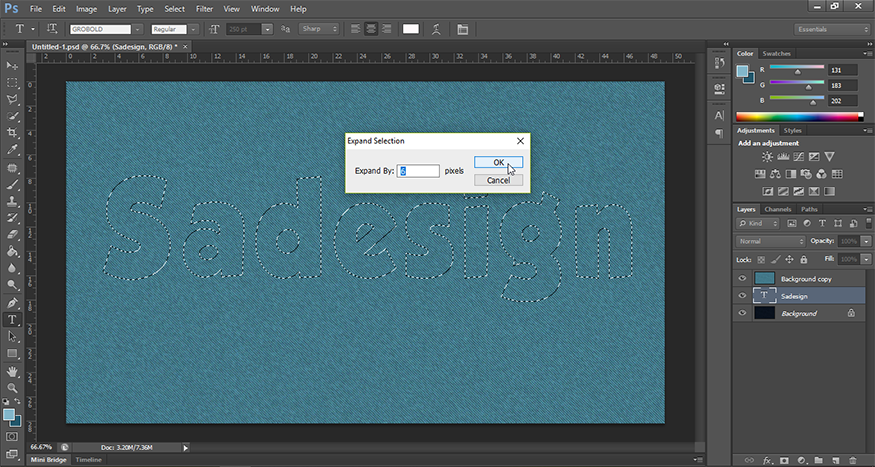Select the Horizontal Type tool in toolbox
The height and width of the screenshot is (467, 875).
[12, 320]
